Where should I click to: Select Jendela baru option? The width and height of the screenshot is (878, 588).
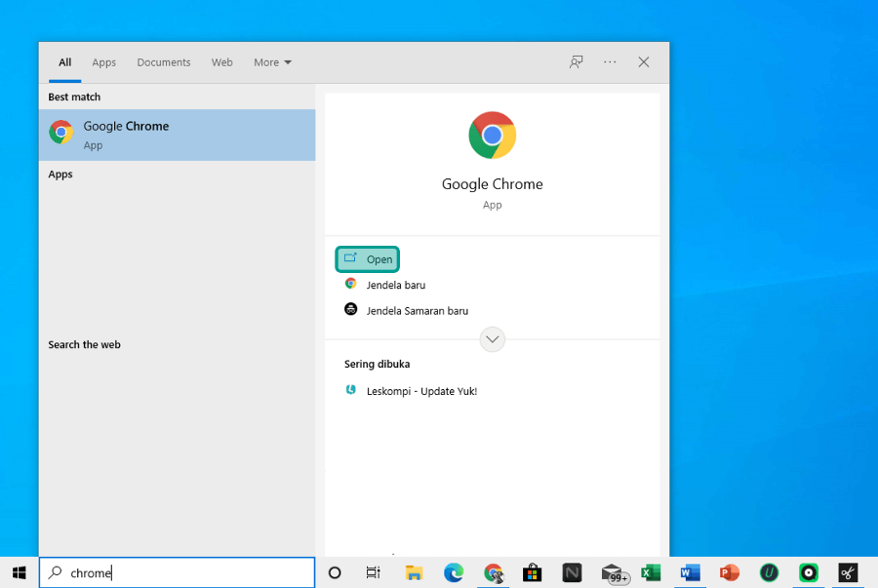point(385,285)
